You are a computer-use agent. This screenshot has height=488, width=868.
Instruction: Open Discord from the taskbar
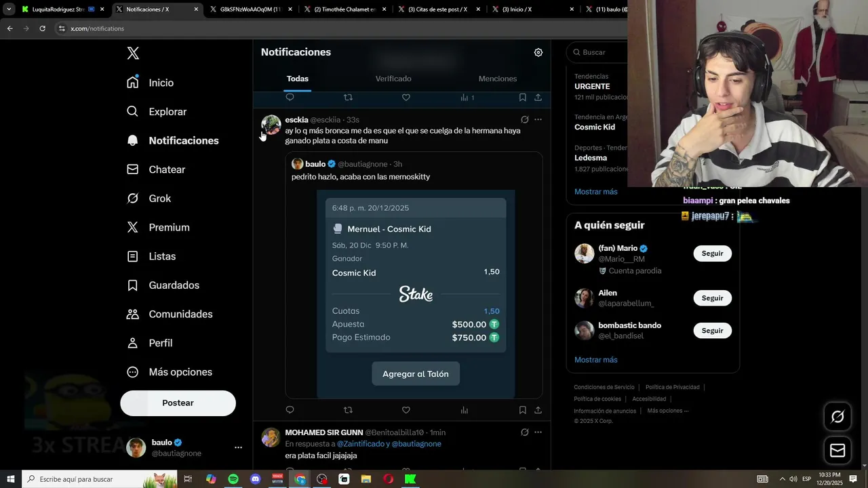(255, 479)
